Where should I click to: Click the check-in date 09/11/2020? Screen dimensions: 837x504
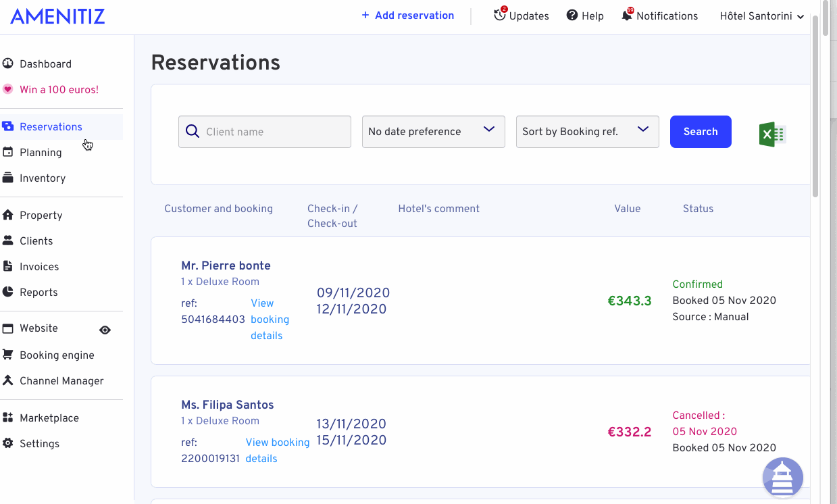(x=353, y=293)
